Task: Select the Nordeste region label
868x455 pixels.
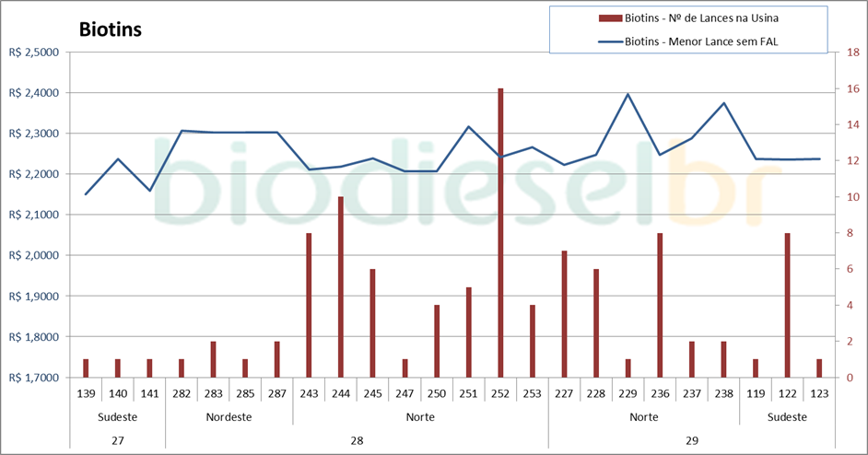Action: [229, 416]
